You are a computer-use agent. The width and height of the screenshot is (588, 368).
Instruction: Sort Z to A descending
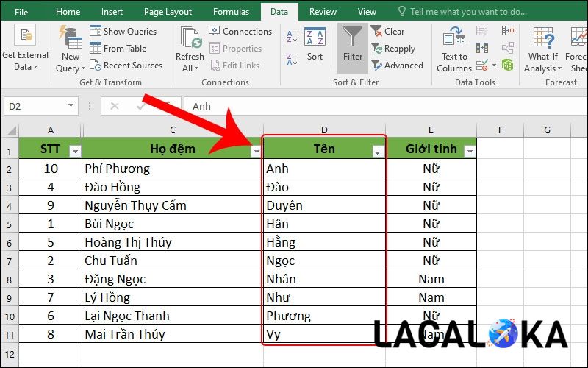[x=292, y=59]
